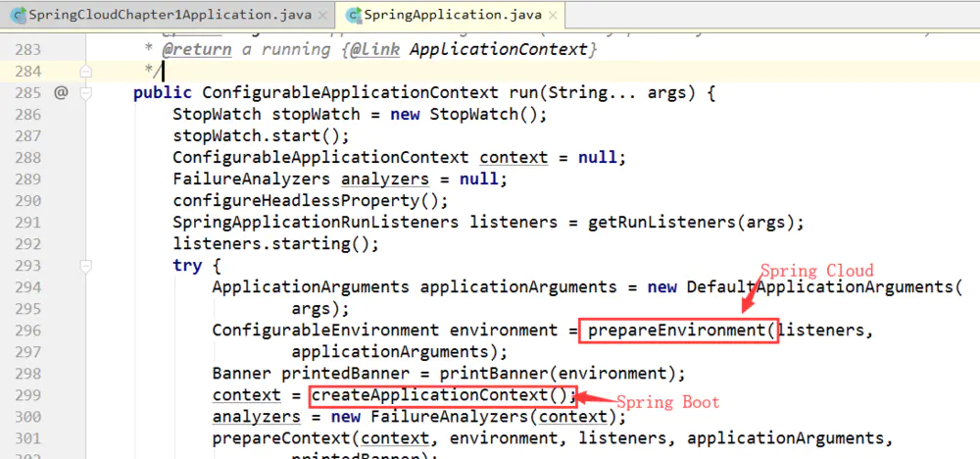Image resolution: width=980 pixels, height=459 pixels.
Task: Click line number 290 in the gutter
Action: coord(26,201)
